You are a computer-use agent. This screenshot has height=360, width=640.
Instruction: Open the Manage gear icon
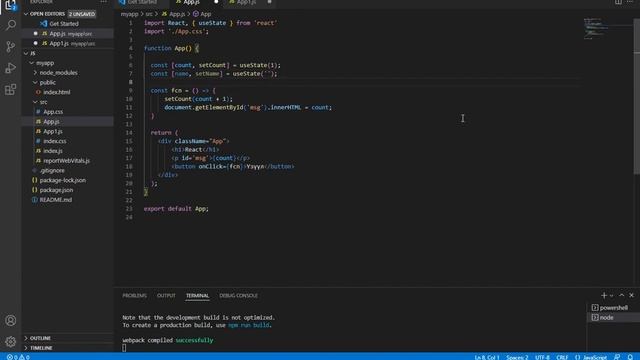pos(11,341)
